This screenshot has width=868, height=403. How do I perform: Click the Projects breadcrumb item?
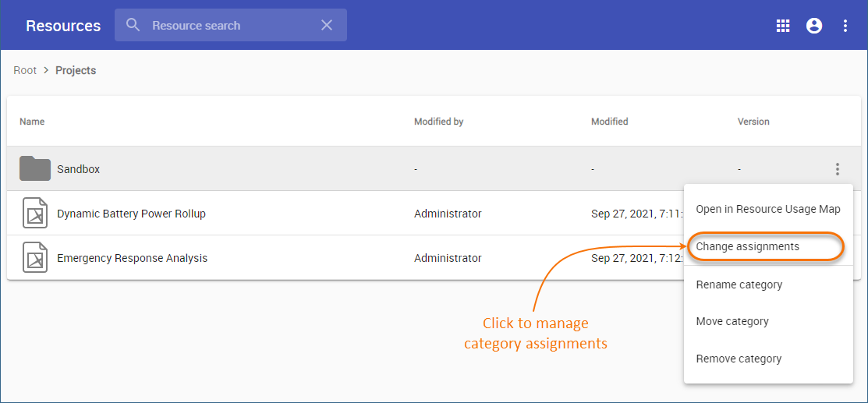coord(76,70)
